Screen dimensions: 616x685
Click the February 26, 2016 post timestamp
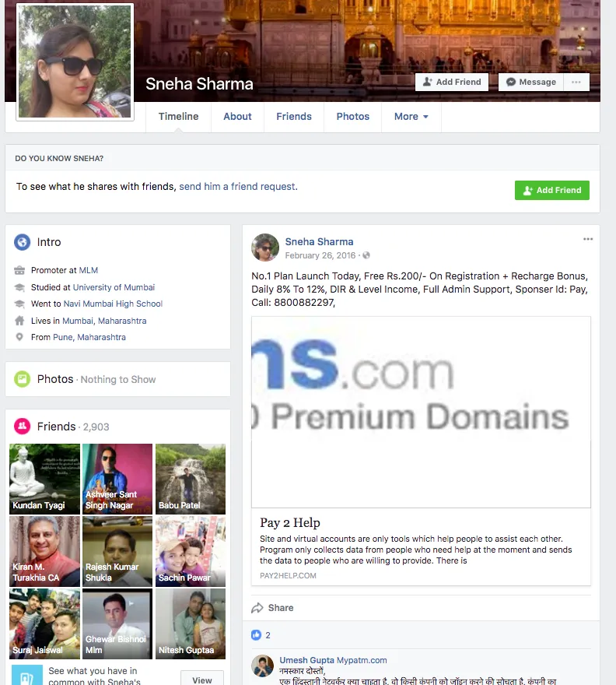[320, 255]
